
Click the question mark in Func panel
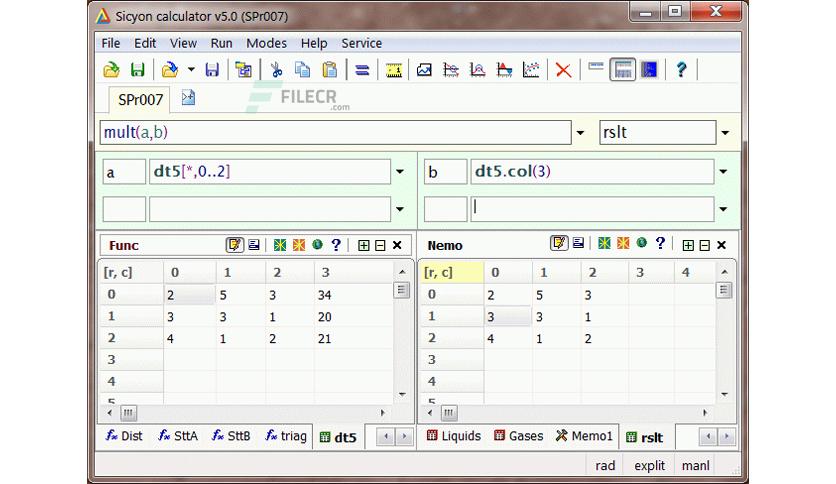(x=336, y=245)
